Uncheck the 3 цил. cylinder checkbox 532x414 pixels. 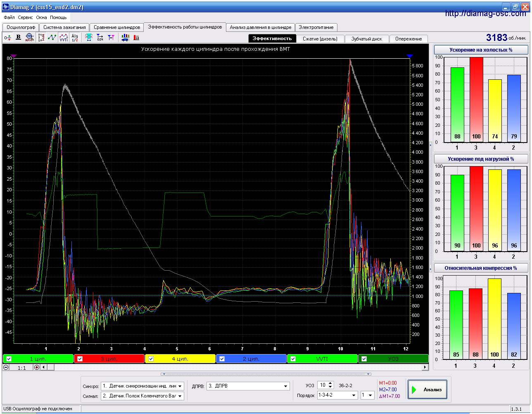tap(80, 359)
